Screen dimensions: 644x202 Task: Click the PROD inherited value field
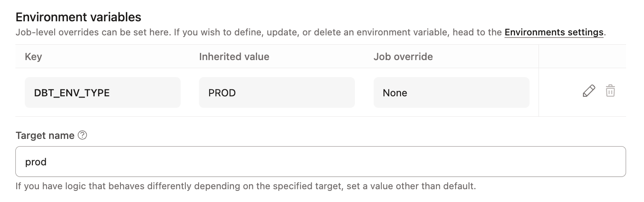click(277, 92)
